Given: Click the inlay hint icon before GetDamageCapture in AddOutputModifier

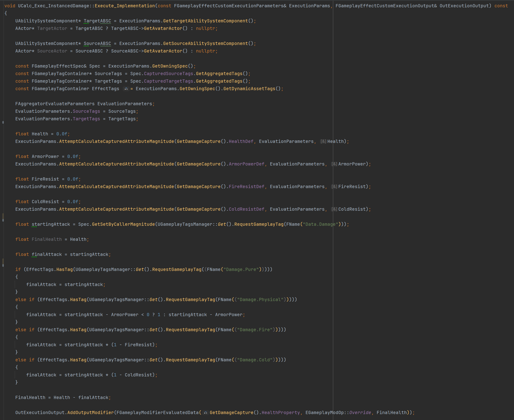Looking at the screenshot, I should 205,413.
